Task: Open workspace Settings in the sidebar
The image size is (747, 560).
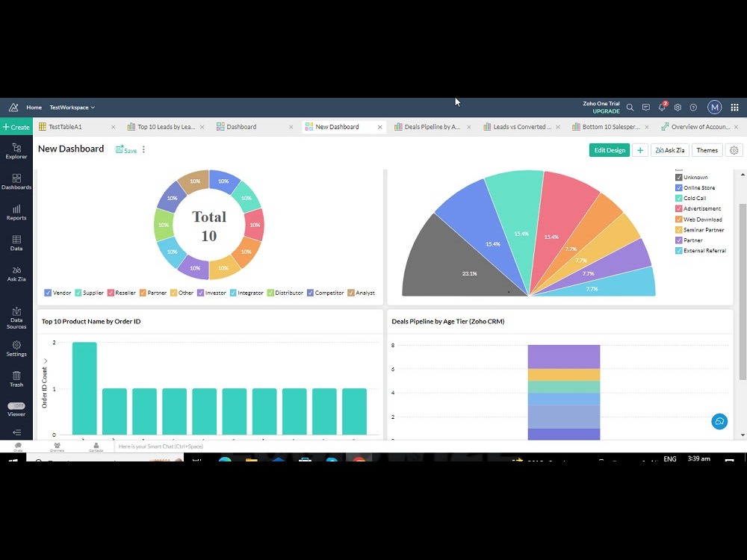Action: click(x=16, y=349)
